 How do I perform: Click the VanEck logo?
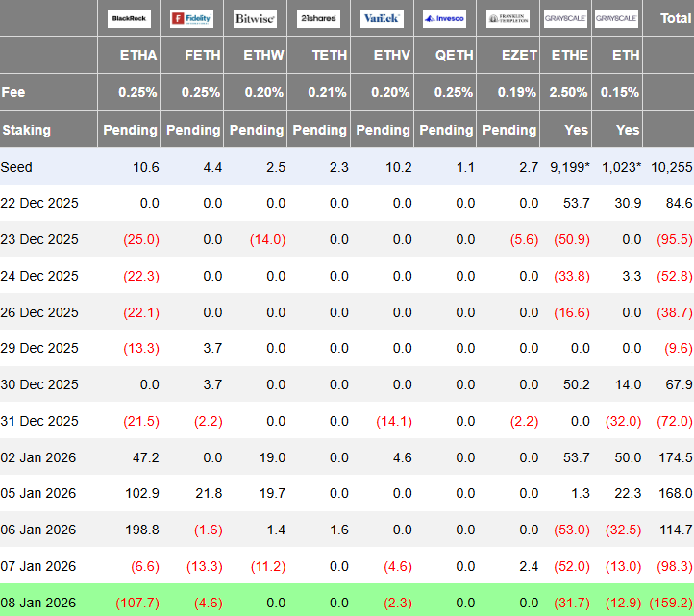point(382,18)
